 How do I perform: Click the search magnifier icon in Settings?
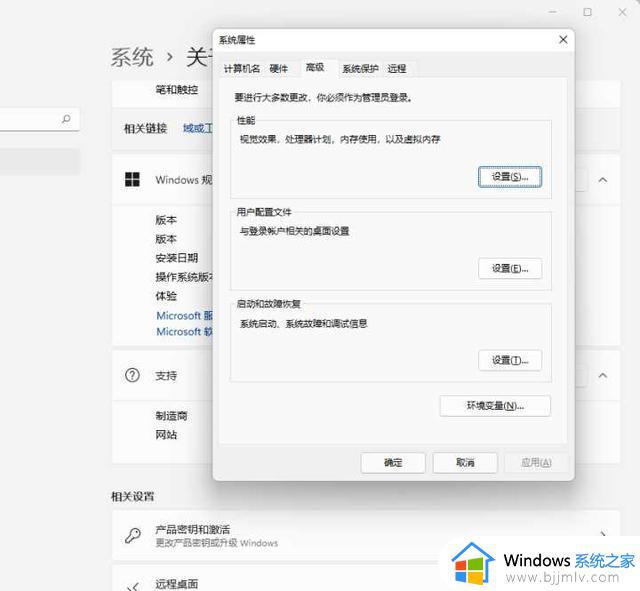tap(66, 119)
